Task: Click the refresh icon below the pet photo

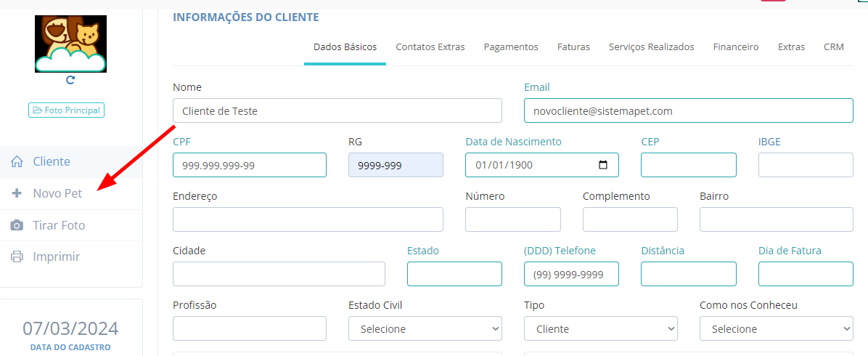Action: (x=70, y=80)
